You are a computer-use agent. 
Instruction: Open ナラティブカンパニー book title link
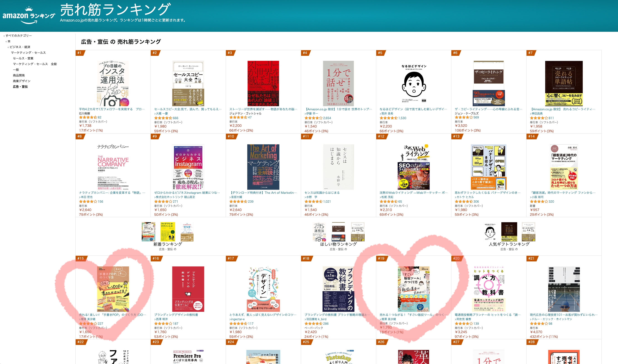coord(112,192)
